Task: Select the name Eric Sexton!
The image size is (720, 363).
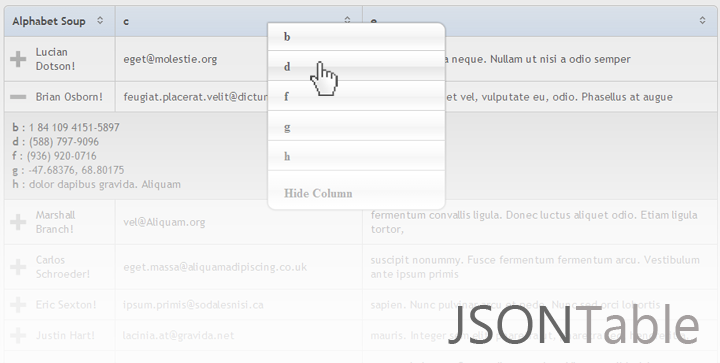Action: pyautogui.click(x=66, y=305)
